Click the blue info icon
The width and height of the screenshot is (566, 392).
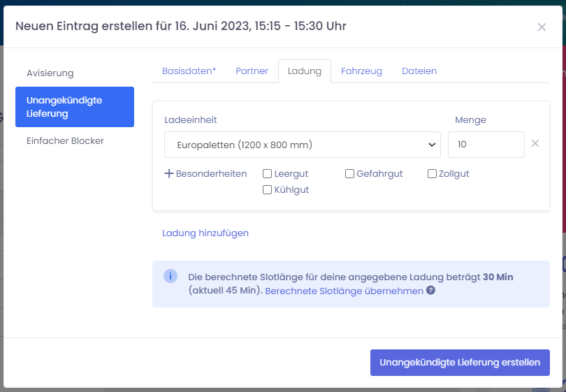coord(170,276)
